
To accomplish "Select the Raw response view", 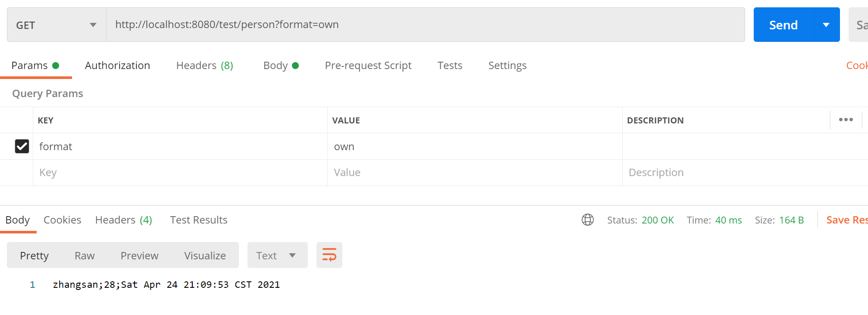I will (85, 255).
